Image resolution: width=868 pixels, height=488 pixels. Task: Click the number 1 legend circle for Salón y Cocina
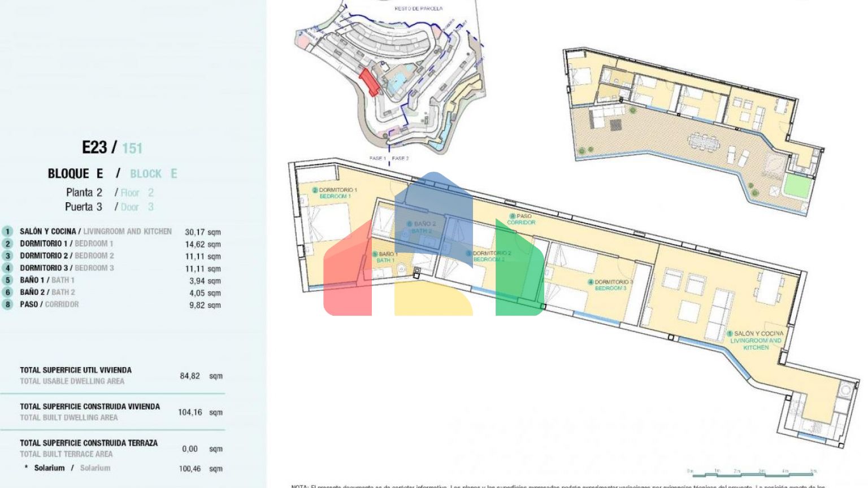7,232
